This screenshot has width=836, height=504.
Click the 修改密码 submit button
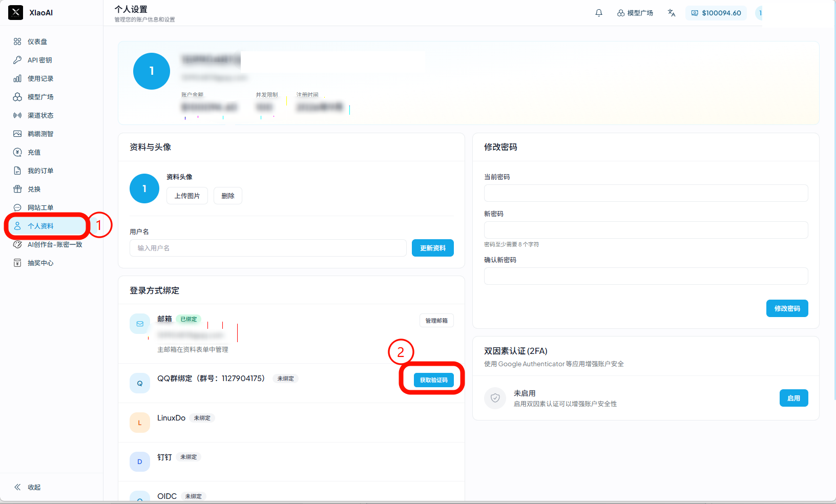pyautogui.click(x=787, y=308)
